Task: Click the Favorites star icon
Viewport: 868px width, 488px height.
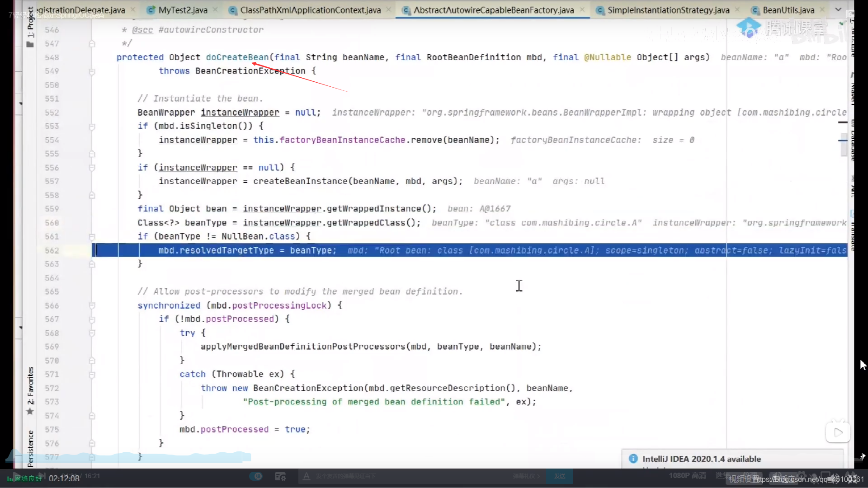Action: (30, 411)
